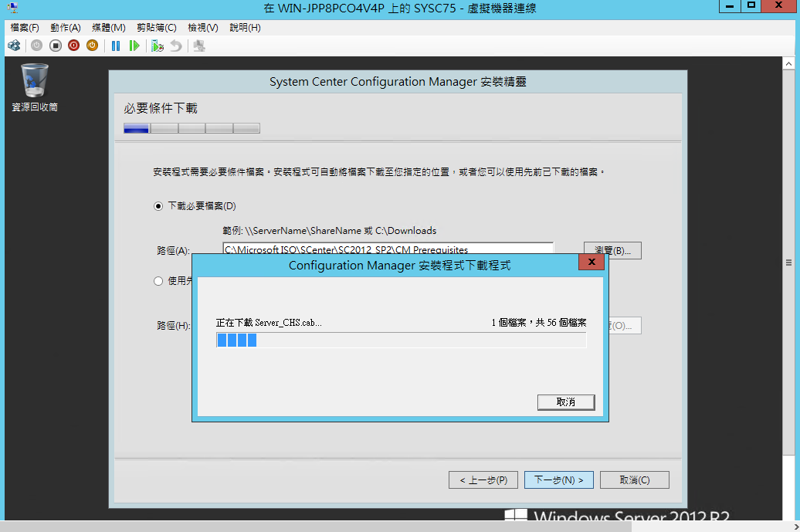Click the 必要條件下載 heading
This screenshot has height=532, width=800.
coord(160,108)
